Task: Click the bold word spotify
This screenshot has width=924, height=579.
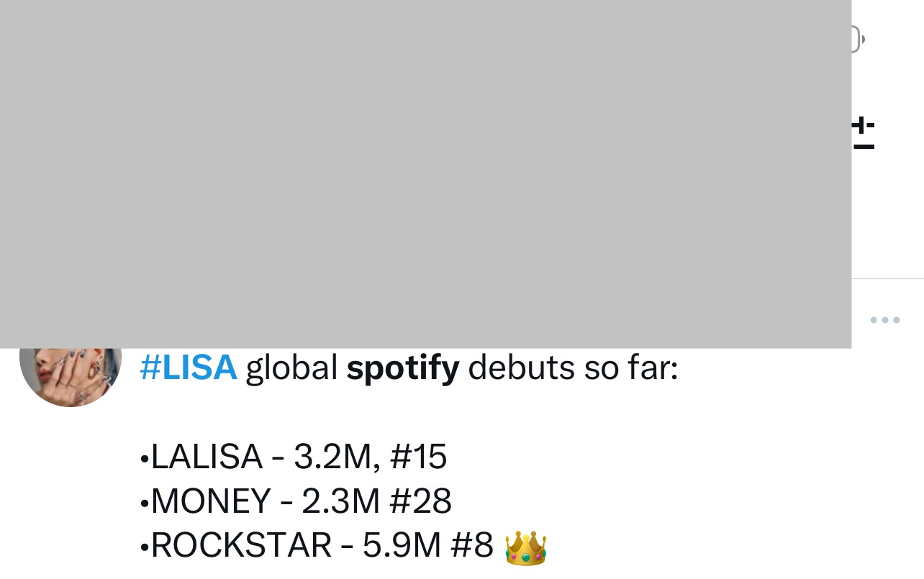Action: [402, 368]
